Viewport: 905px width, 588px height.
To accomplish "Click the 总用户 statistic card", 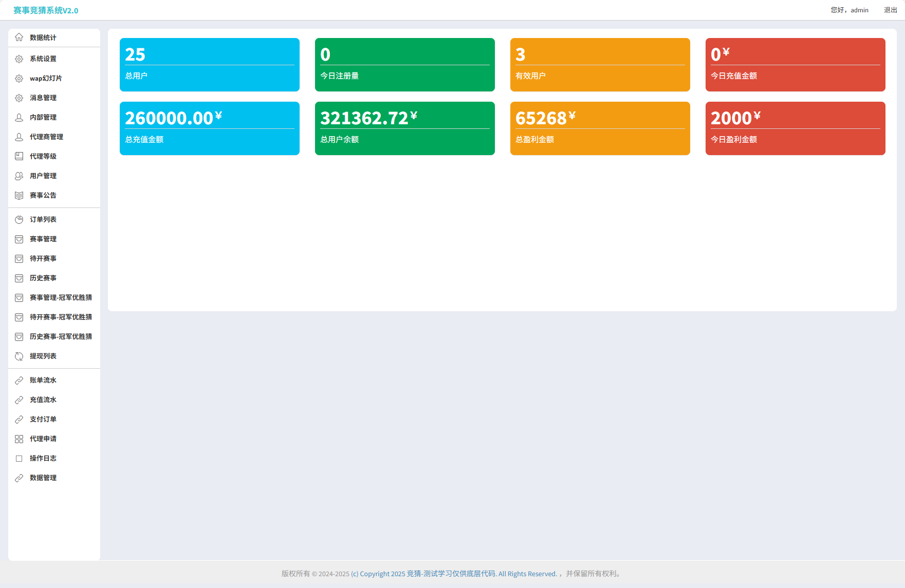I will pyautogui.click(x=210, y=65).
